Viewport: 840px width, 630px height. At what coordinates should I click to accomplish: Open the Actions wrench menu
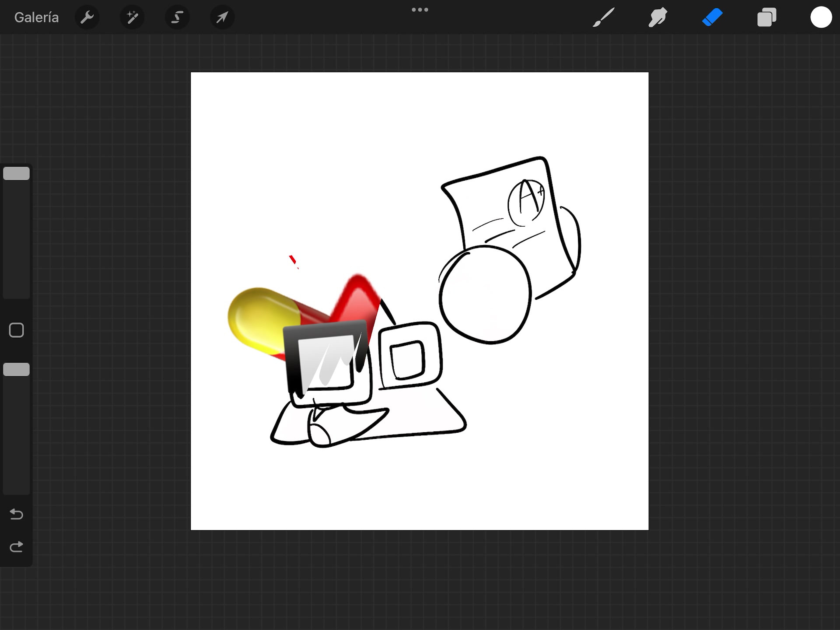87,17
